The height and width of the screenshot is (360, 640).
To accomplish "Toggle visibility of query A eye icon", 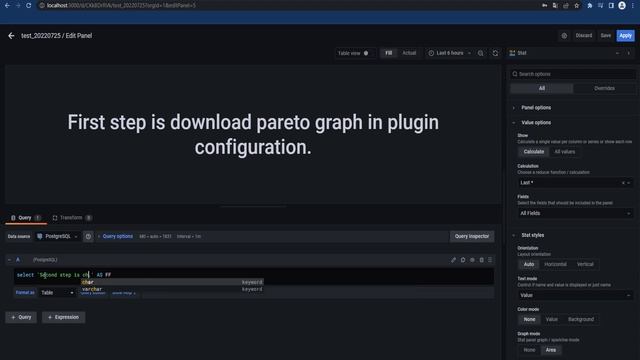I will (472, 260).
